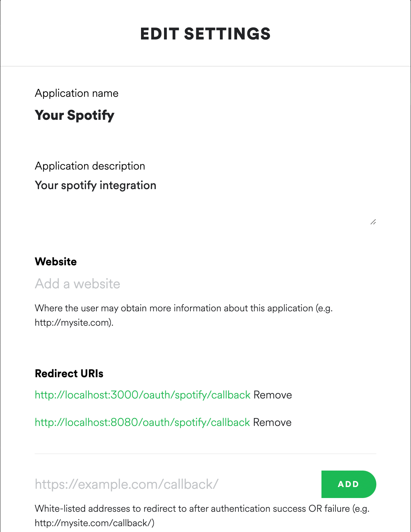Focus the "Add a website" field
The height and width of the screenshot is (532, 411).
205,284
